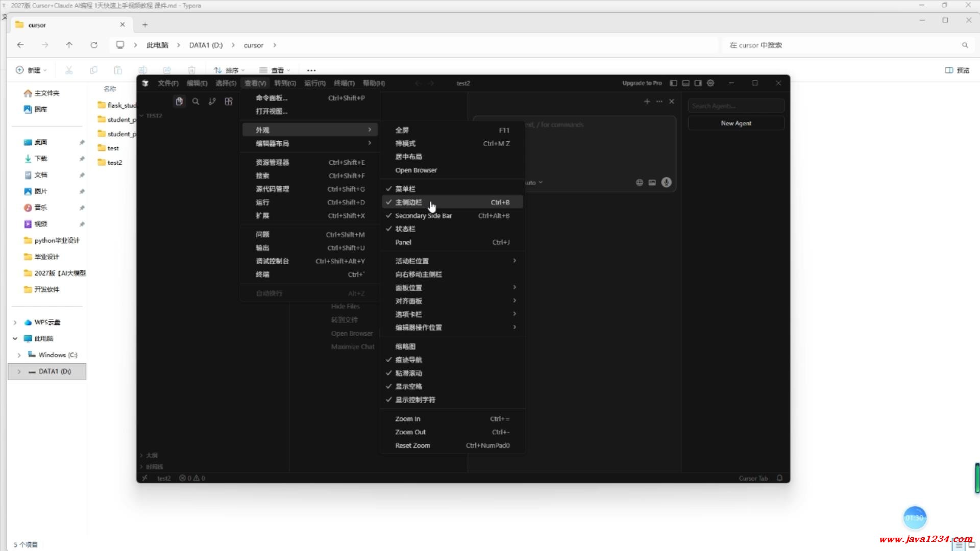Expand the Windows (C:) tree node

19,355
